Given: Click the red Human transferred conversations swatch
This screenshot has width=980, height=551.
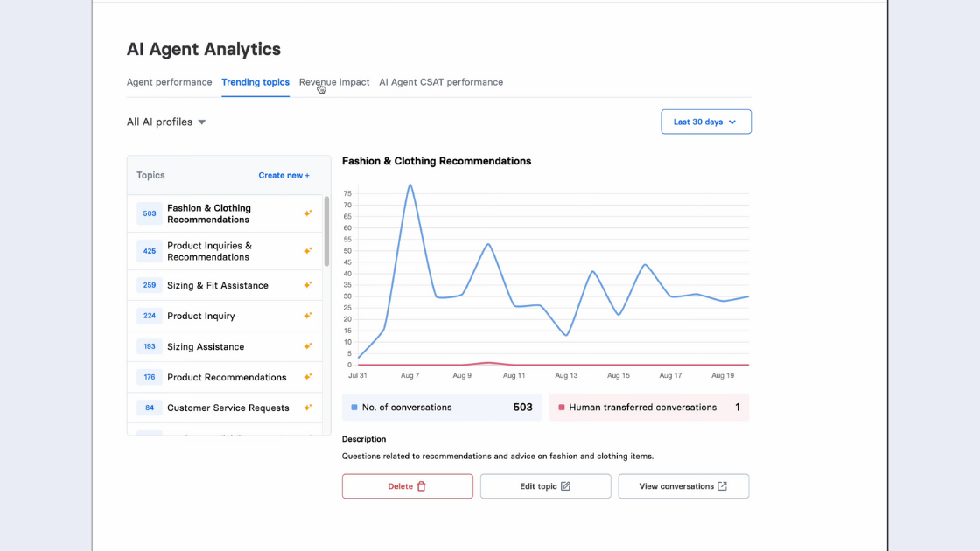Looking at the screenshot, I should point(562,408).
